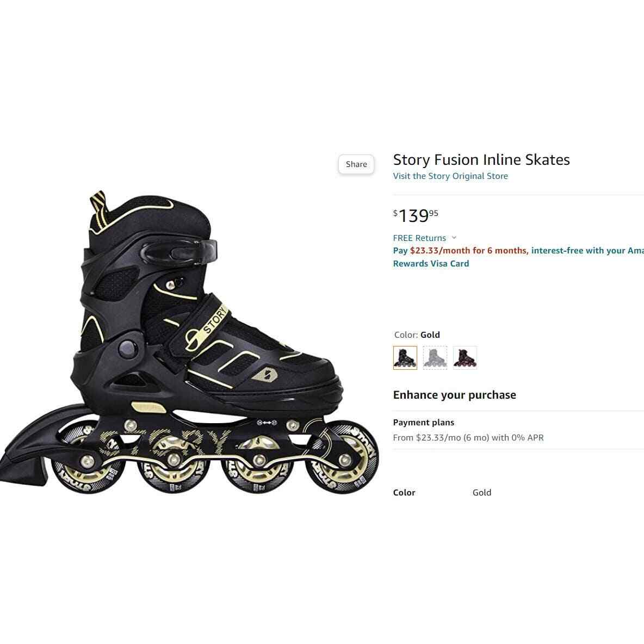Click the Gold value in the details table

(482, 492)
